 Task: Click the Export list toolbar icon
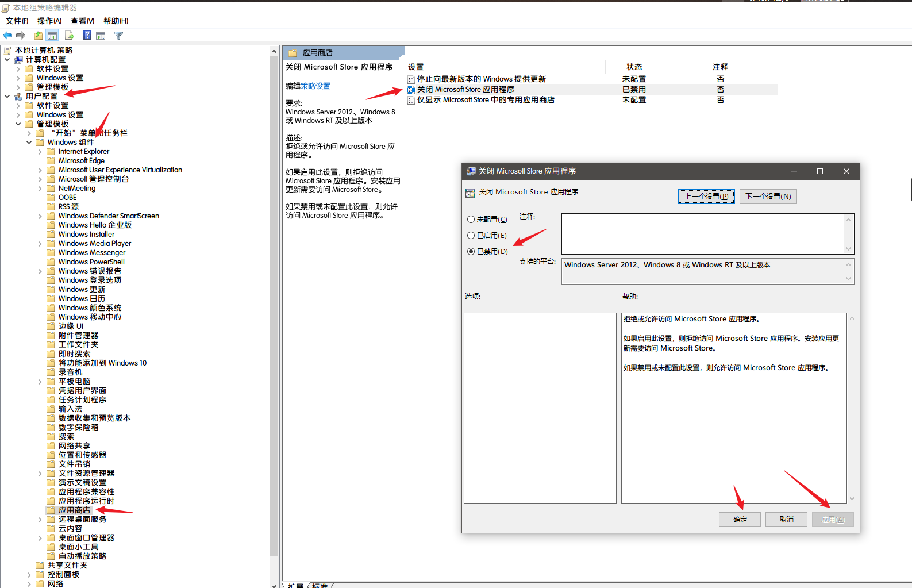70,36
